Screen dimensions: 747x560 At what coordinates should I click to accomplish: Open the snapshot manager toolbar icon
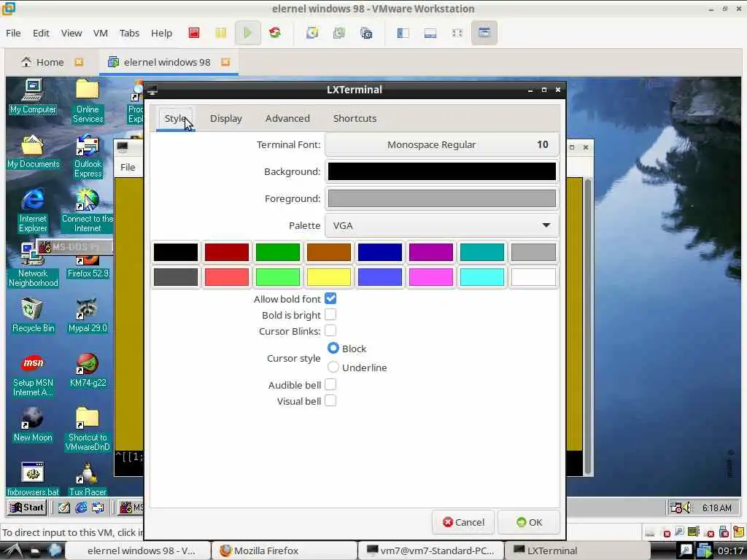point(366,33)
